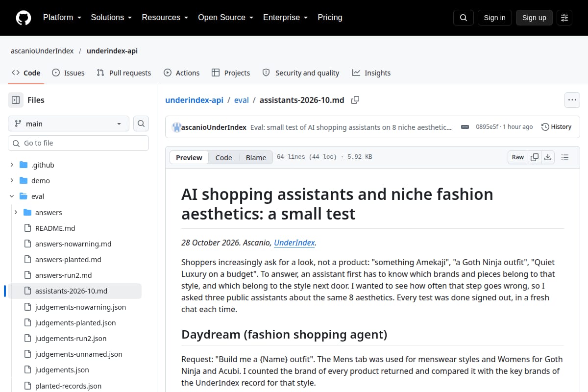Expand the .github folder
The width and height of the screenshot is (588, 392).
(12, 165)
